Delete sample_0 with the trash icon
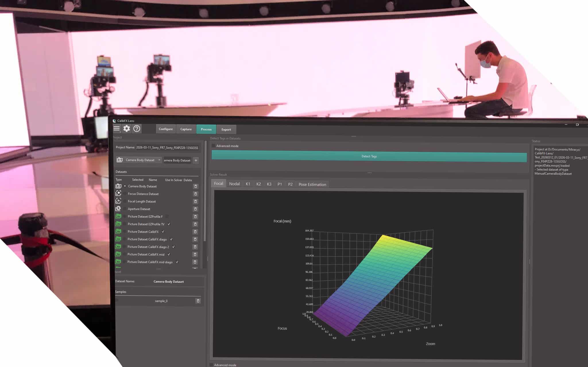 pos(198,301)
